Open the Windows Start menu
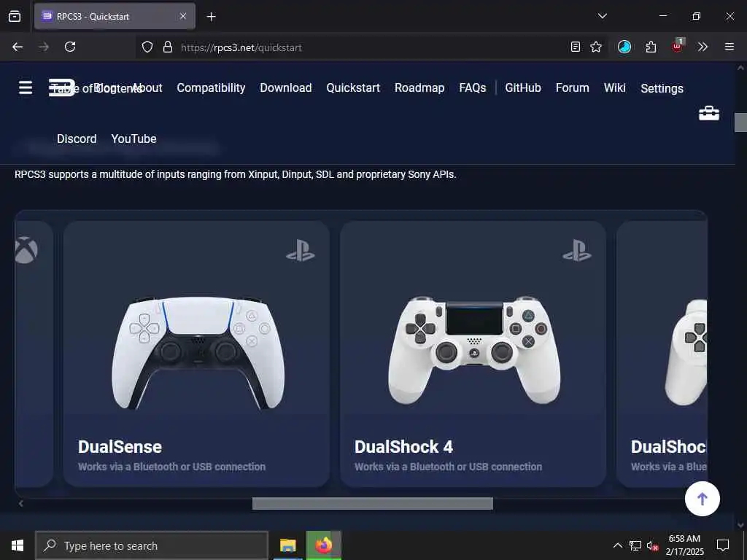Viewport: 747px width, 560px height. coord(18,545)
